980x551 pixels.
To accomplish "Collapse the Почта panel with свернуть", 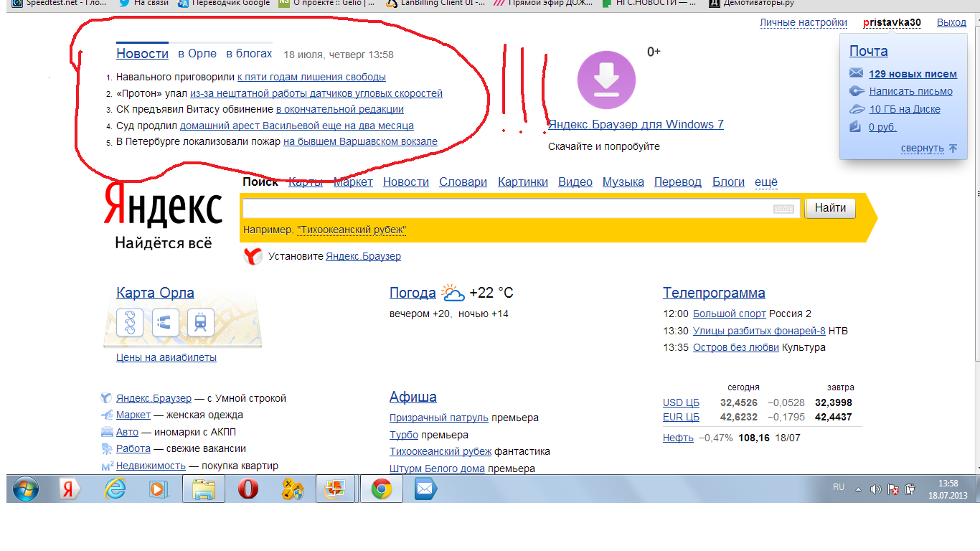I will (923, 149).
